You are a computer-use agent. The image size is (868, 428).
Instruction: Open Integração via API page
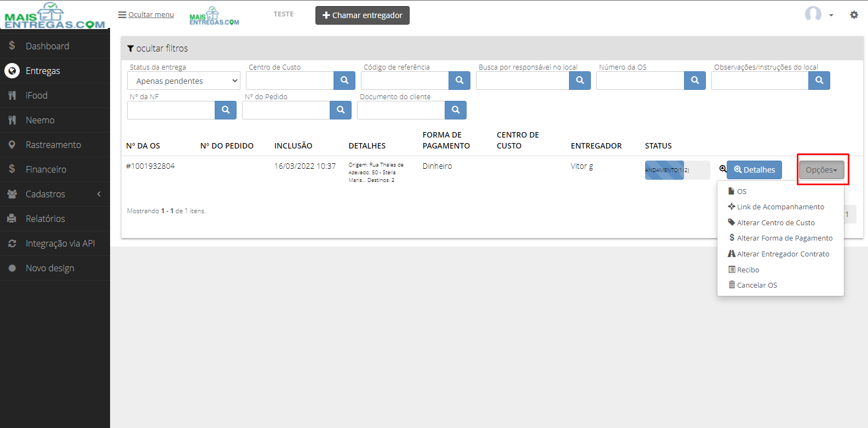[55, 243]
